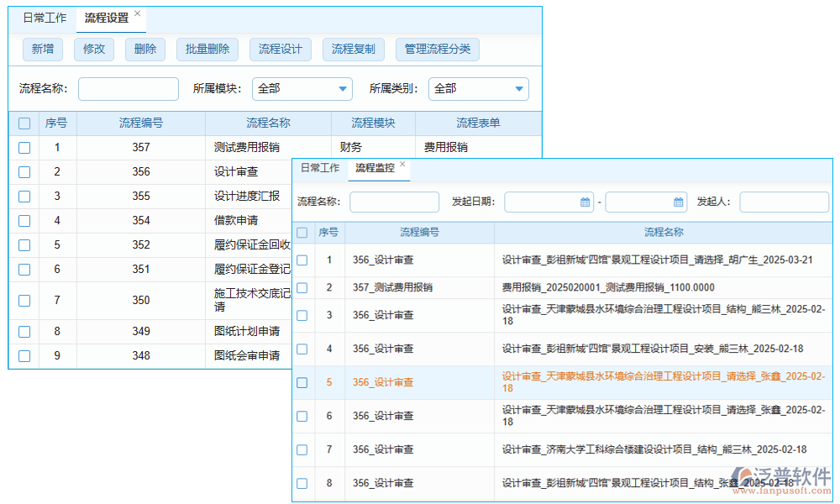The width and height of the screenshot is (840, 504).
Task: Close the 流程监控 tab
Action: click(x=402, y=165)
